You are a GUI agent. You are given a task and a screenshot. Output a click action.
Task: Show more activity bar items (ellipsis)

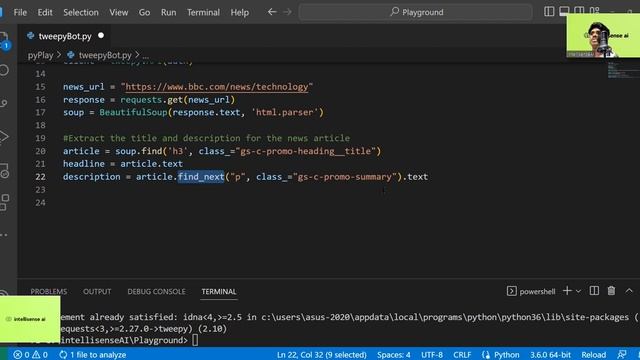point(4,235)
